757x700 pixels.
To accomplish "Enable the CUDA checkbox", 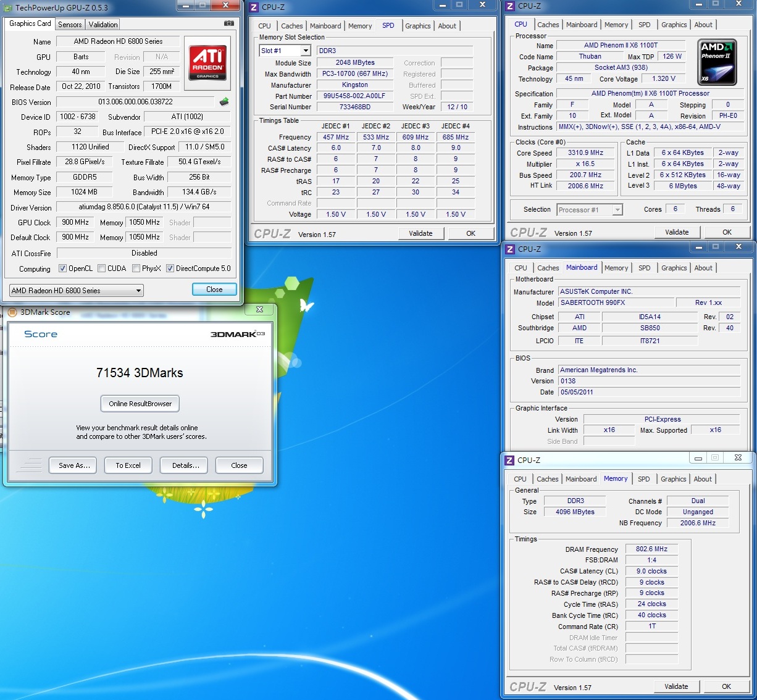I will pos(101,269).
